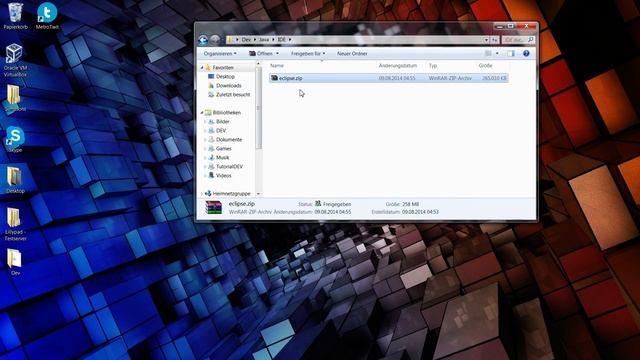The width and height of the screenshot is (640, 360).
Task: Click the Dev breadcrumb in the address bar
Action: click(246, 40)
